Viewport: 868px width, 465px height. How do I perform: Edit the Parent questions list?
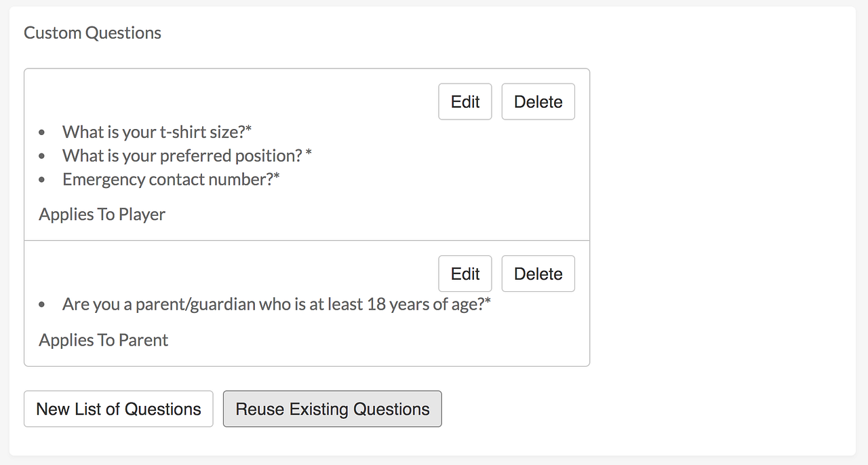tap(465, 274)
